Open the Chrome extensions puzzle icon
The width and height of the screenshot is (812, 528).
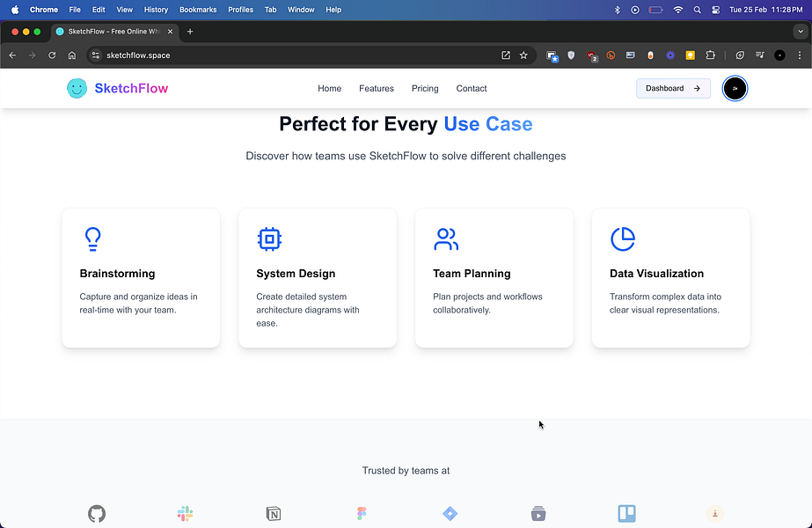[711, 55]
